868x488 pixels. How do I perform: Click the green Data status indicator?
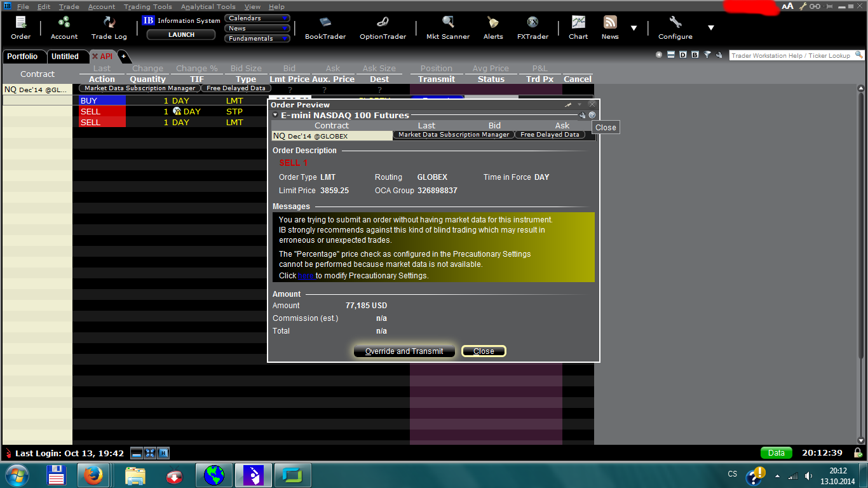[x=776, y=453]
